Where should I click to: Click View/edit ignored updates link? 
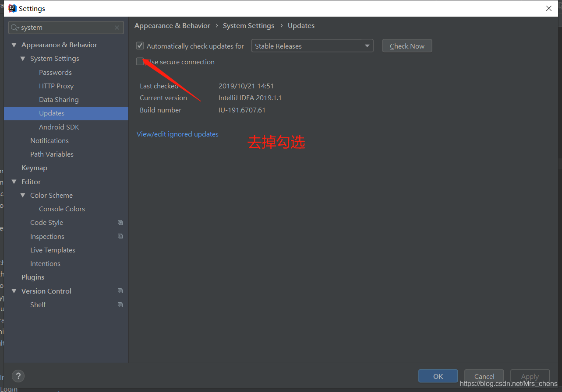pos(177,134)
